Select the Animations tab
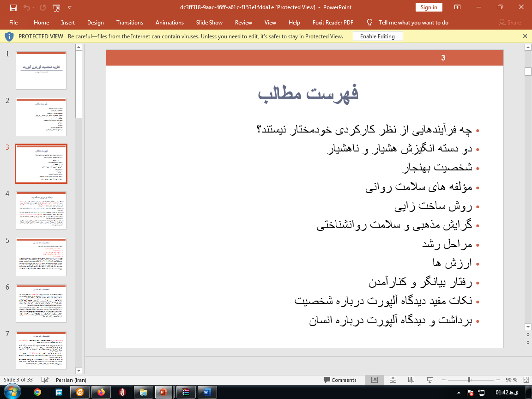 [169, 22]
